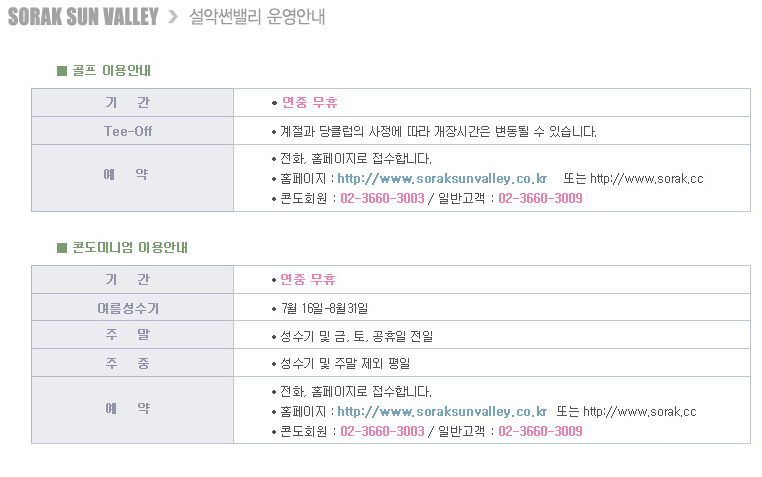
Task: Open soraksunvalley.co.kr link in golf section
Action: click(x=442, y=179)
